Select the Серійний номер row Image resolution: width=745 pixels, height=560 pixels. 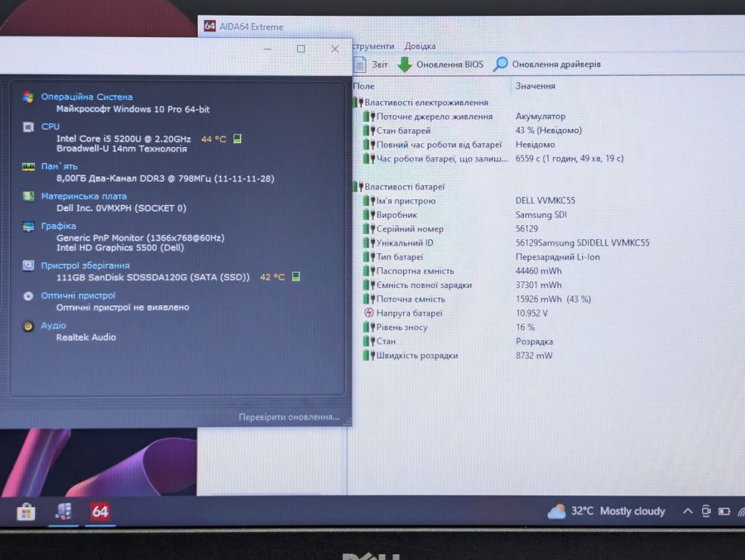451,228
